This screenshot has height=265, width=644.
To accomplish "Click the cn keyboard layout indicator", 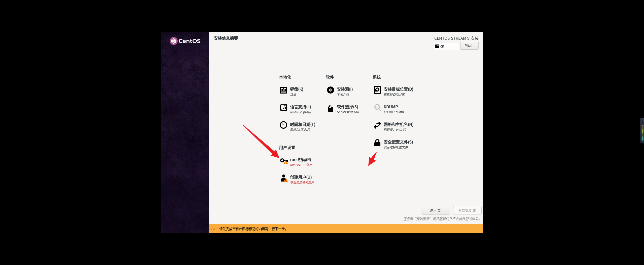I will (446, 46).
